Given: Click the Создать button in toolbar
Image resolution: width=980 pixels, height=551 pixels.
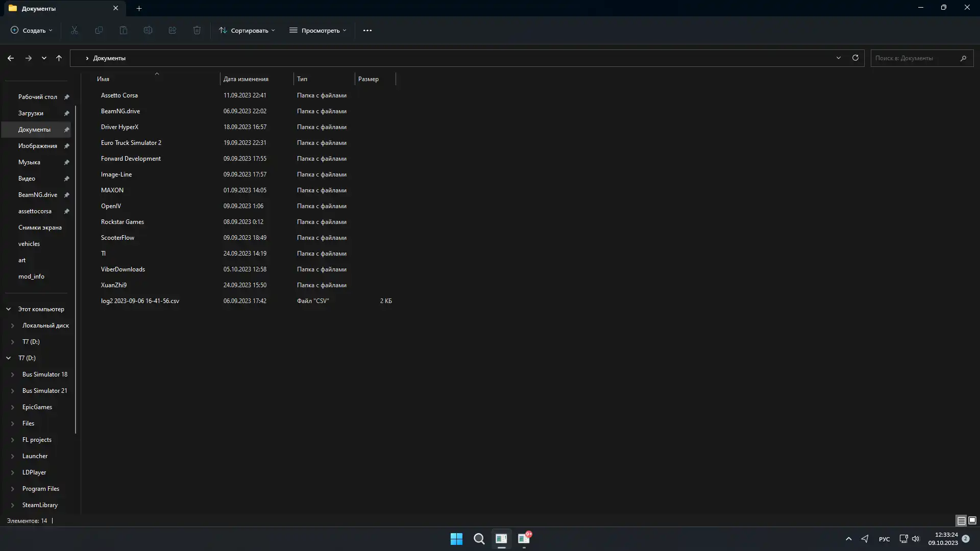Looking at the screenshot, I should point(31,30).
